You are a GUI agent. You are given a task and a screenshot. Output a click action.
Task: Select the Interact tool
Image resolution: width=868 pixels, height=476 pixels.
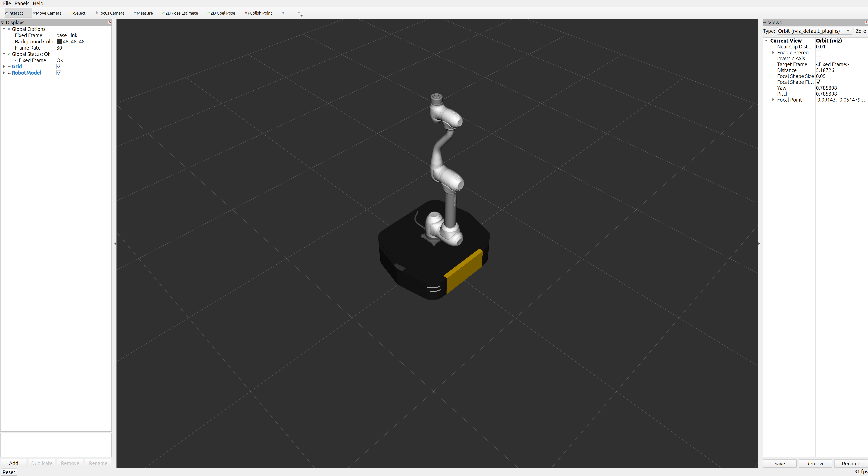pyautogui.click(x=14, y=13)
